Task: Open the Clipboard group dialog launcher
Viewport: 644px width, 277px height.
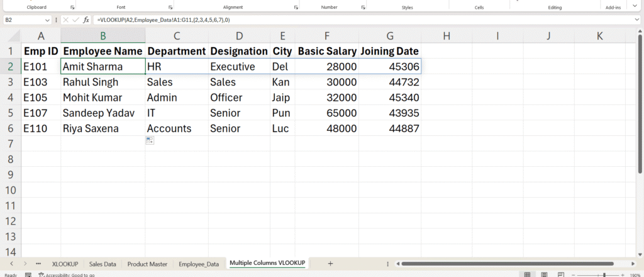Action: click(72, 8)
